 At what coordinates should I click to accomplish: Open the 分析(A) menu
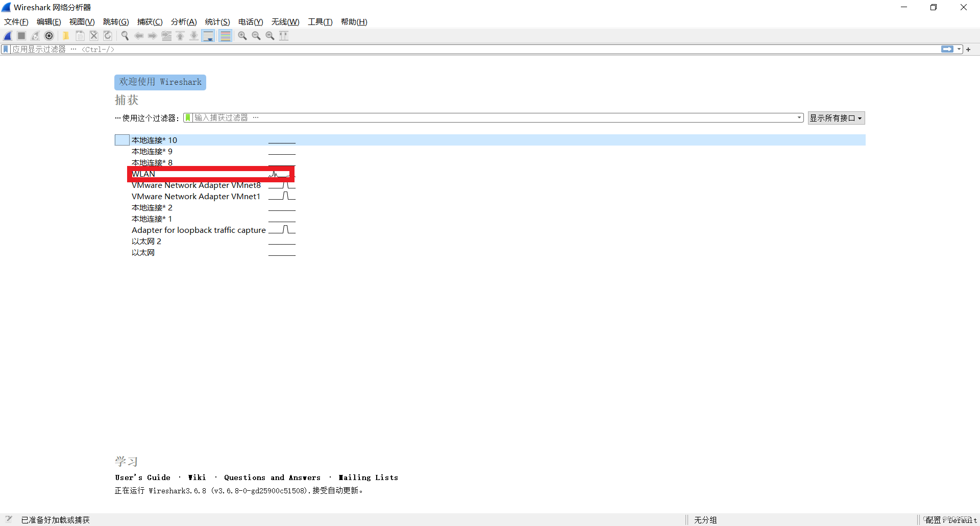(184, 22)
